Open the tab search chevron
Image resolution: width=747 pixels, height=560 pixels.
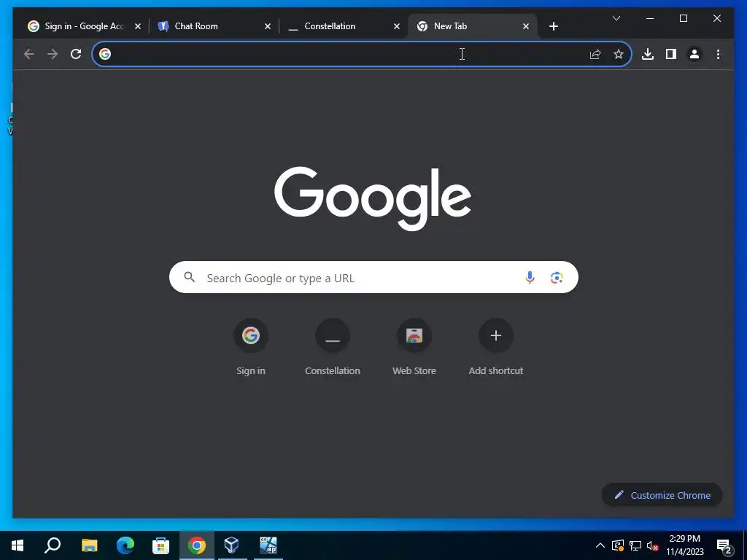point(616,18)
